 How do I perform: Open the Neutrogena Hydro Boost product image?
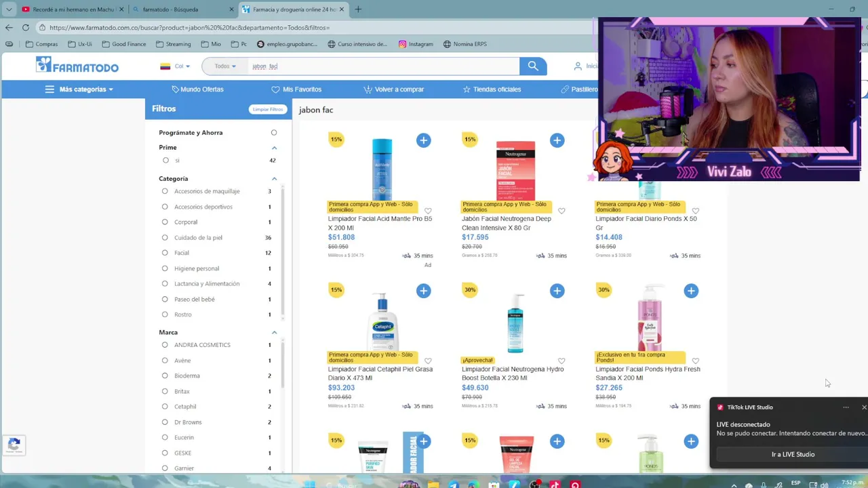point(515,323)
